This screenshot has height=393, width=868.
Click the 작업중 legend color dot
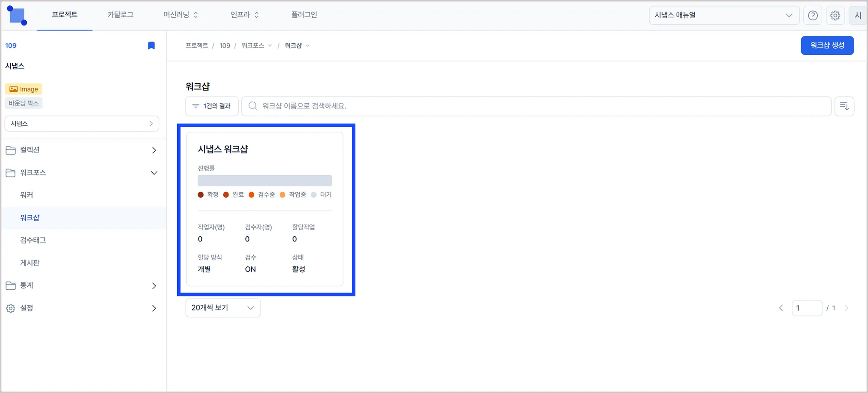tap(283, 195)
